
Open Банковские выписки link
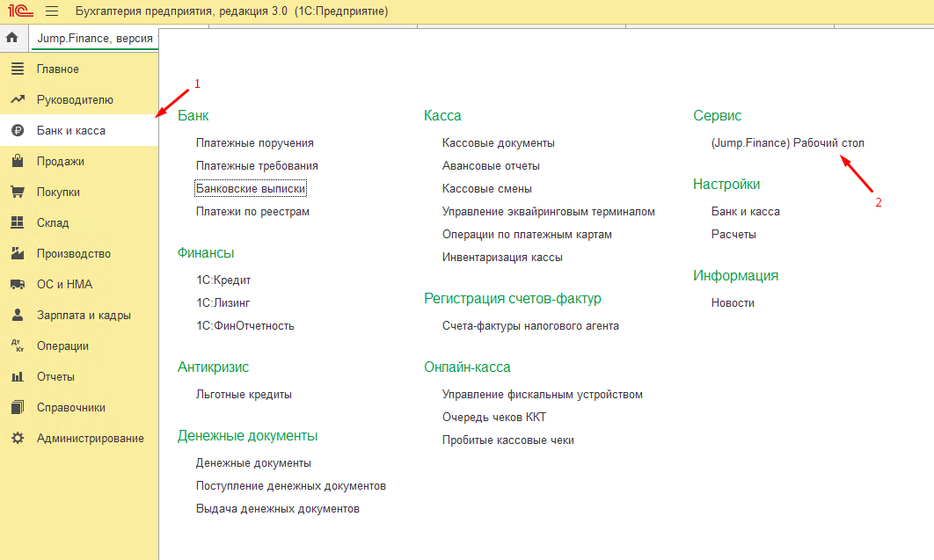pos(251,188)
